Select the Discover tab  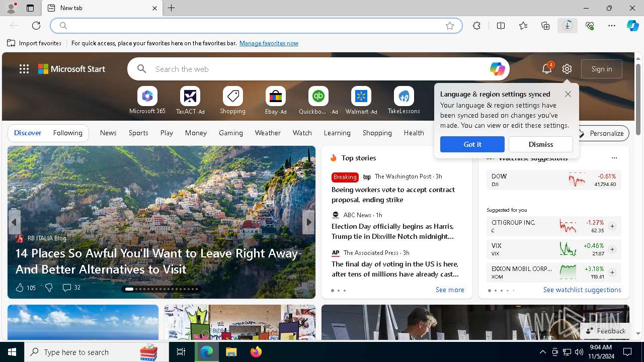coord(28,133)
